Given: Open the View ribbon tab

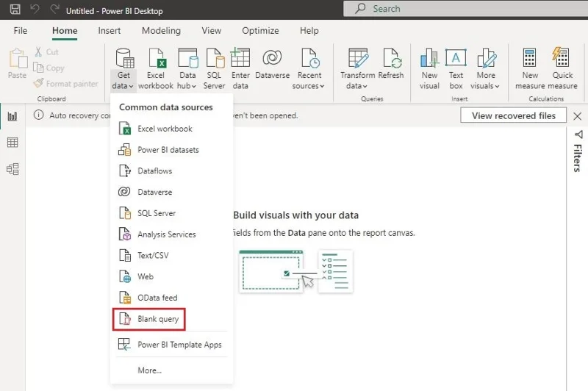Looking at the screenshot, I should (212, 30).
